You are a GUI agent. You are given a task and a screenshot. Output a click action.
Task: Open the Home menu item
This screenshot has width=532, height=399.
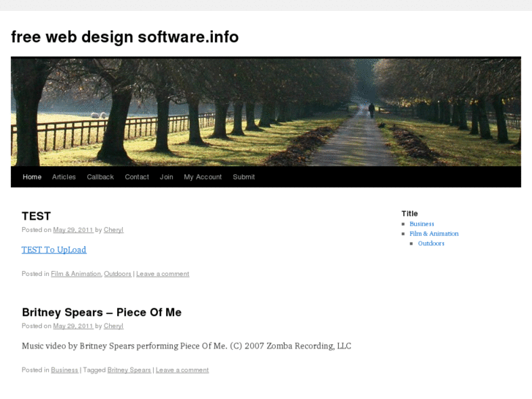click(x=32, y=177)
